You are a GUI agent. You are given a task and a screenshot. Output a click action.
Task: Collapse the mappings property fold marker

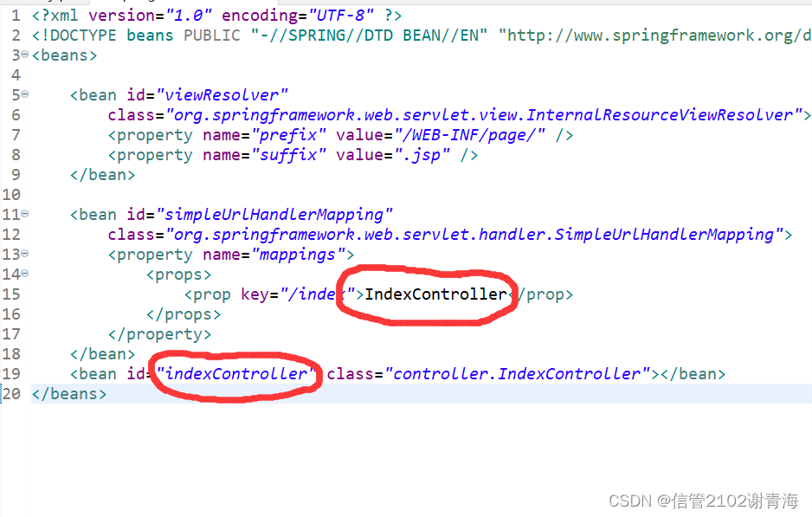(24, 253)
